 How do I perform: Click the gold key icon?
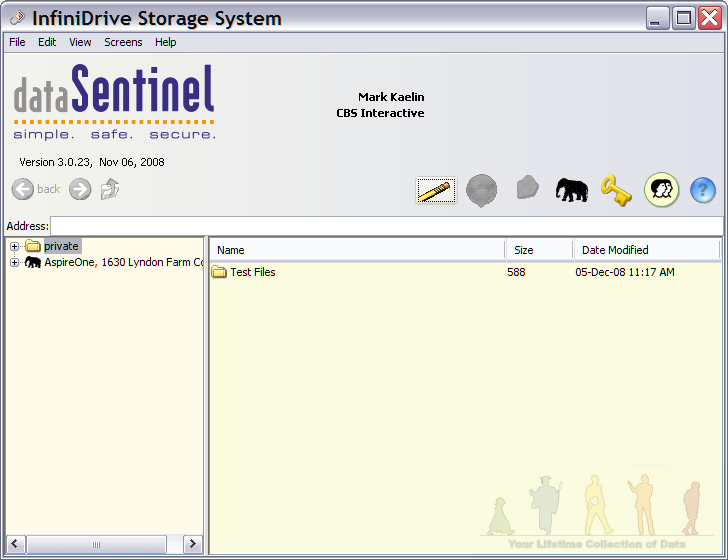(x=616, y=190)
